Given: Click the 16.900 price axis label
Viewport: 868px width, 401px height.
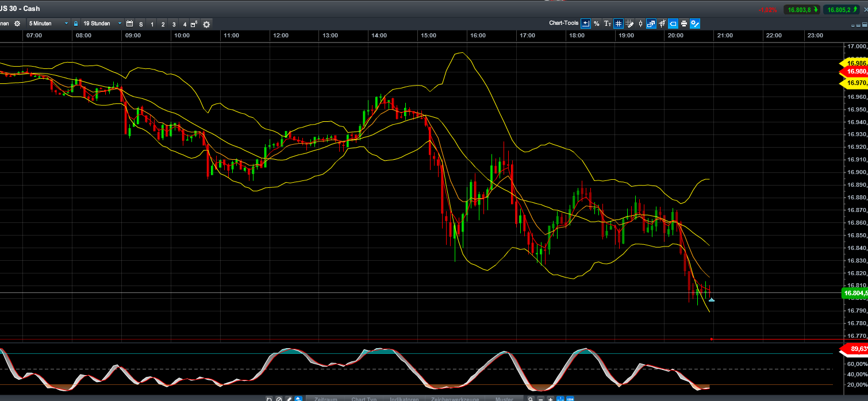Looking at the screenshot, I should pos(858,172).
